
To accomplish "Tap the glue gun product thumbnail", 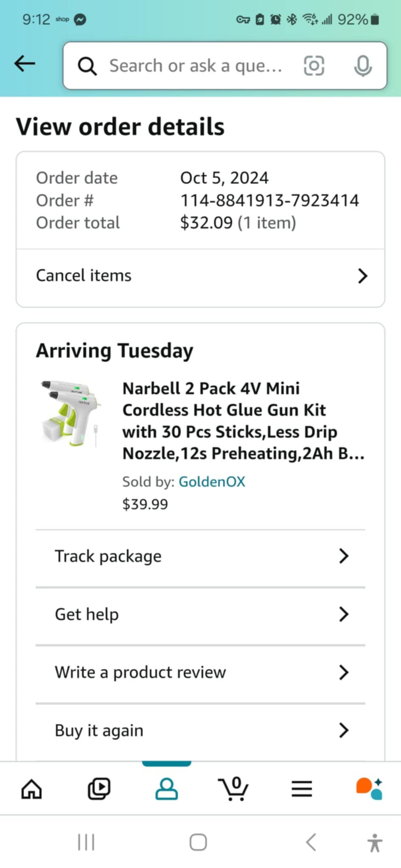I will 72,413.
